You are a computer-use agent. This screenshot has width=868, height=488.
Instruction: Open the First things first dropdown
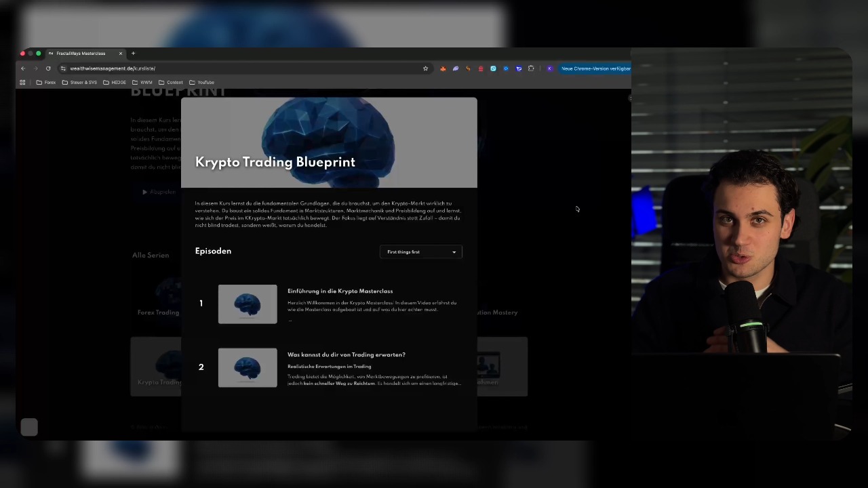click(421, 252)
